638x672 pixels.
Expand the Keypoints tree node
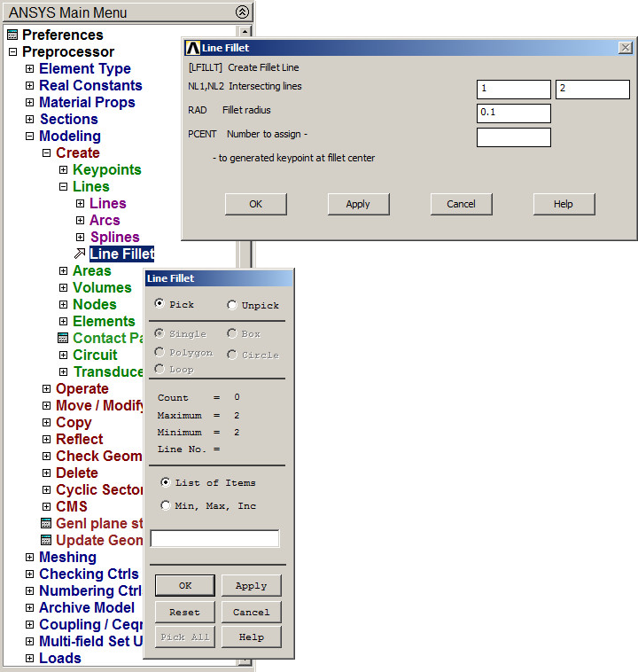tap(64, 170)
